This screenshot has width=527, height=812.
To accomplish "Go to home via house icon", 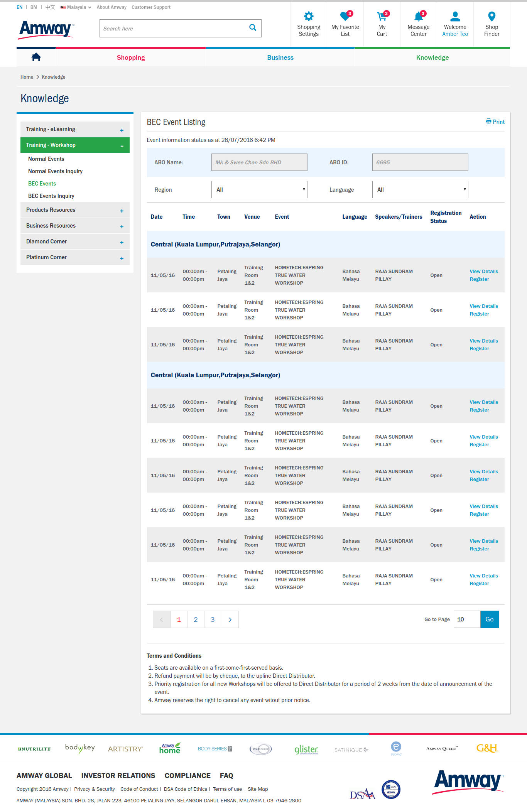I will [x=36, y=57].
